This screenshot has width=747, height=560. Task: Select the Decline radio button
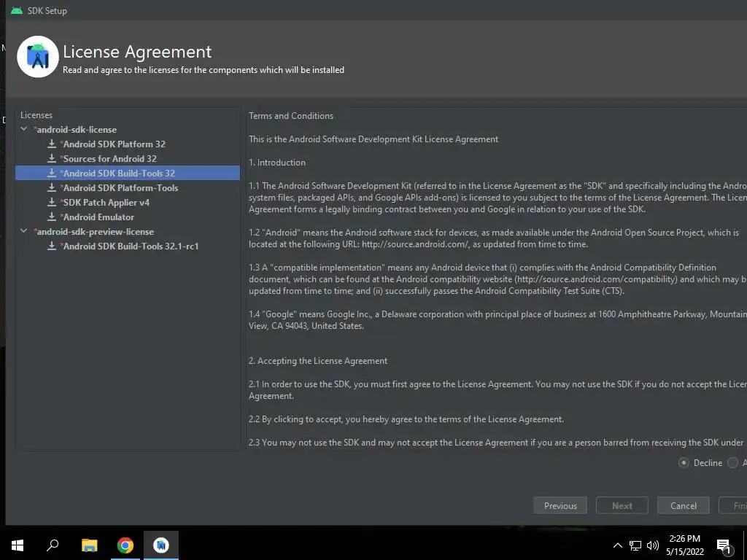pyautogui.click(x=684, y=463)
